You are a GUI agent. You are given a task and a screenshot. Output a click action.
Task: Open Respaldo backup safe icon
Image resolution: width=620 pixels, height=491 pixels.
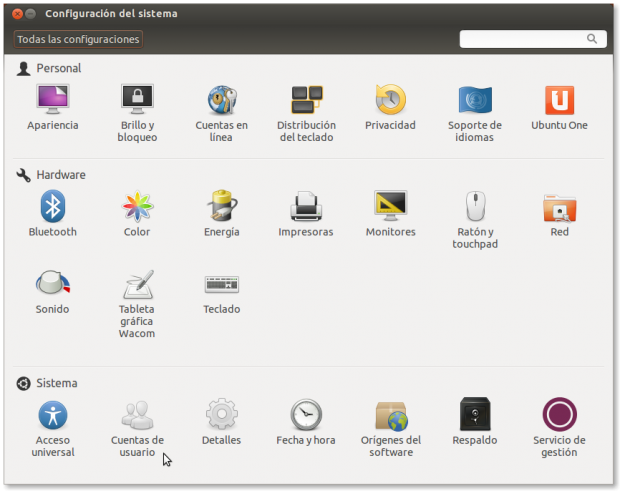(x=475, y=414)
